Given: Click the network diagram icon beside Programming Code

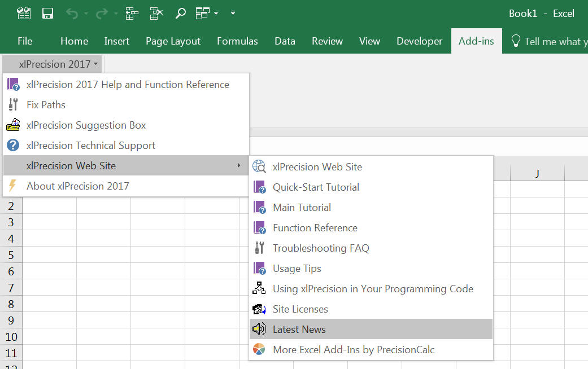Looking at the screenshot, I should pos(259,288).
